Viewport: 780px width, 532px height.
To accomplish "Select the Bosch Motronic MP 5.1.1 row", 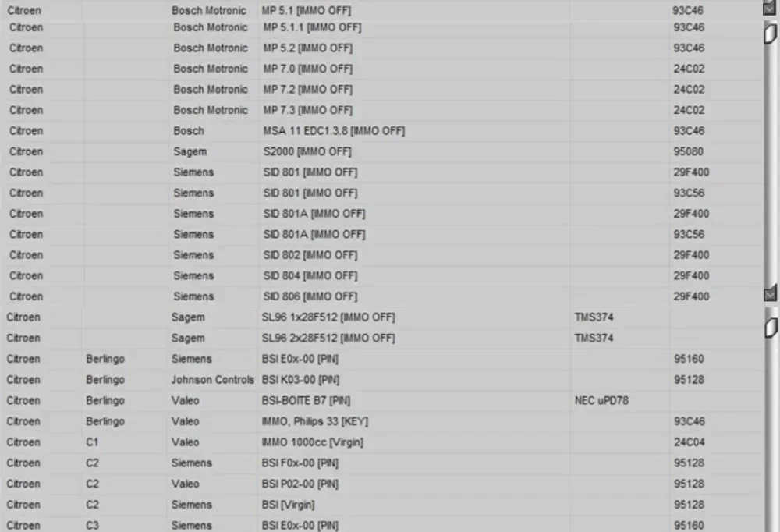I will coord(382,27).
